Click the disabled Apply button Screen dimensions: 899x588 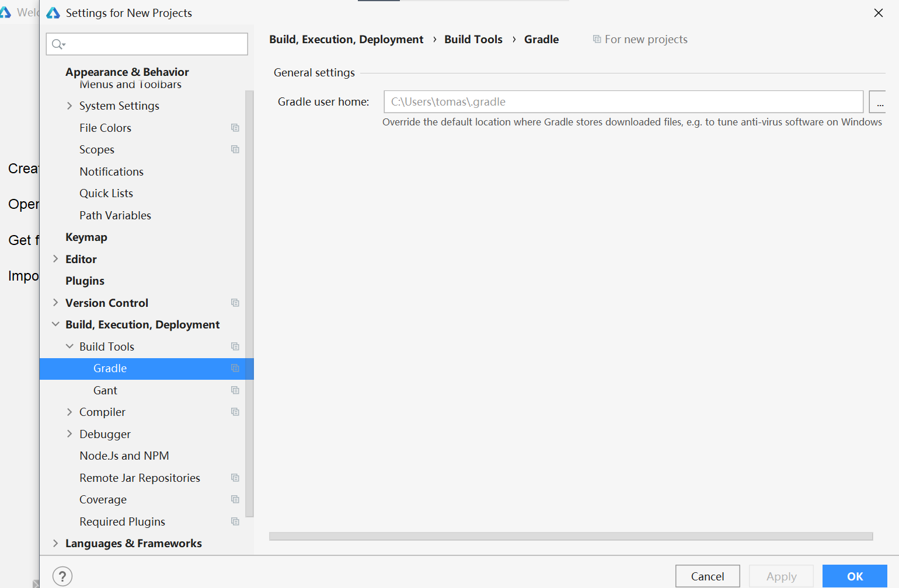coord(781,576)
